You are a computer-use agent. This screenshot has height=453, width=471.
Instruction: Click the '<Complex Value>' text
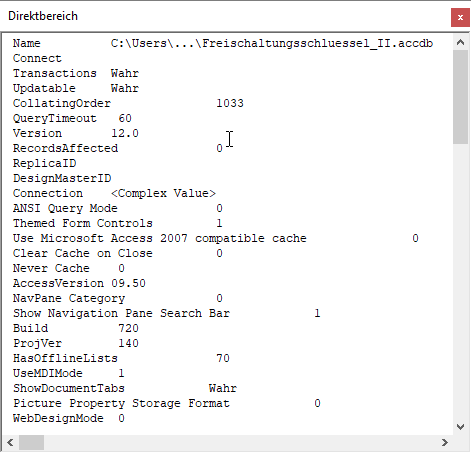coord(163,193)
